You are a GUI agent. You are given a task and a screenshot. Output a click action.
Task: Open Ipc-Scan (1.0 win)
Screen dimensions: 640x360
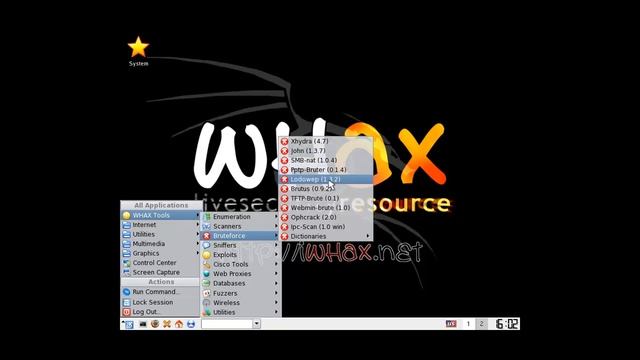pyautogui.click(x=326, y=227)
